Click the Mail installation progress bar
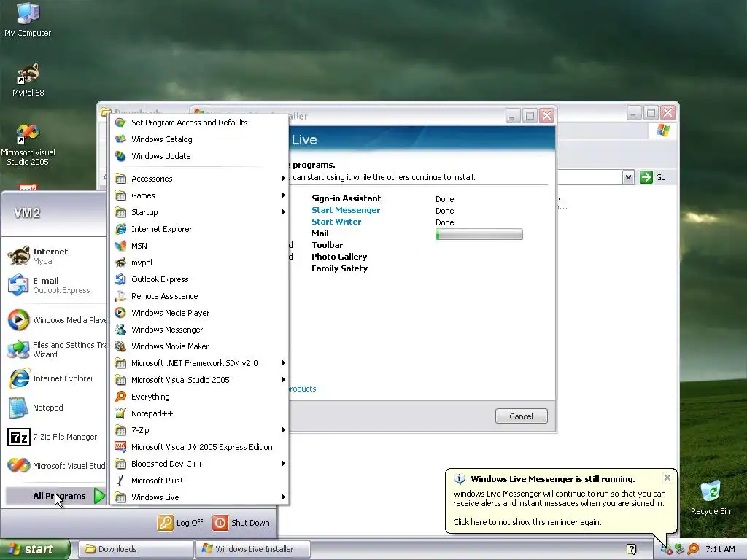Image resolution: width=747 pixels, height=560 pixels. click(x=479, y=234)
